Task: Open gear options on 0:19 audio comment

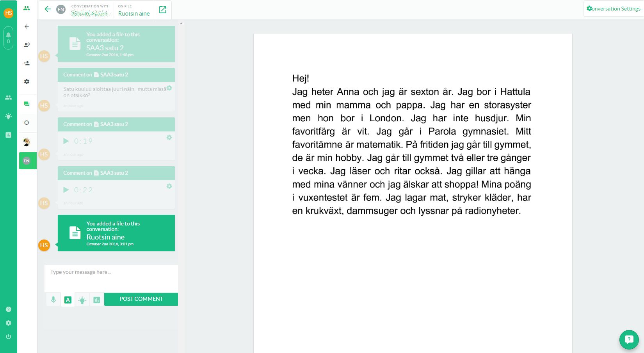Action: coord(169,137)
